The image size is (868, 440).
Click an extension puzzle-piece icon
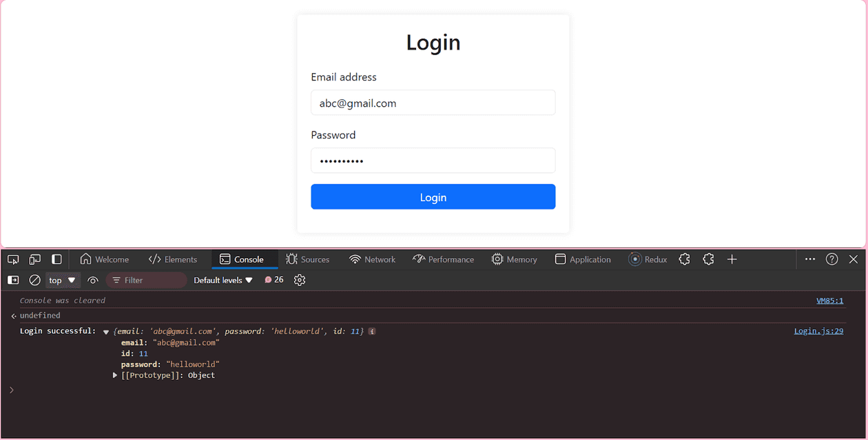[x=684, y=259]
